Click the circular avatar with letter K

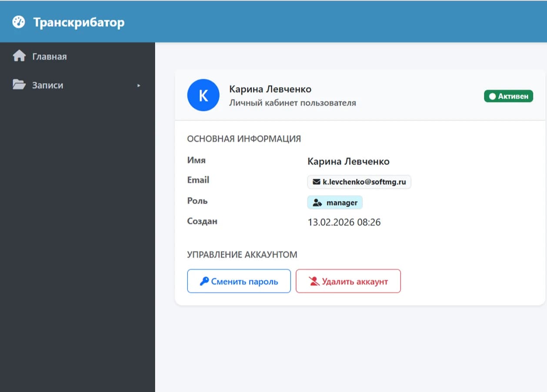[x=203, y=95]
